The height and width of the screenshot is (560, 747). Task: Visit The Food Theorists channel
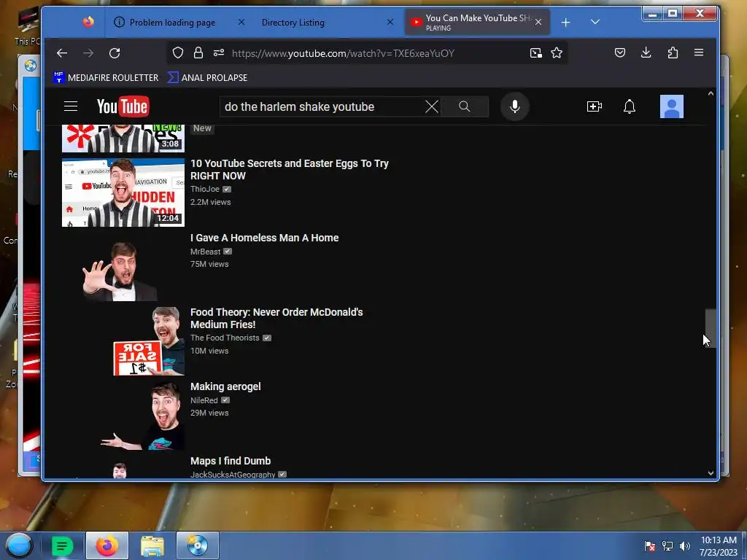tap(225, 338)
